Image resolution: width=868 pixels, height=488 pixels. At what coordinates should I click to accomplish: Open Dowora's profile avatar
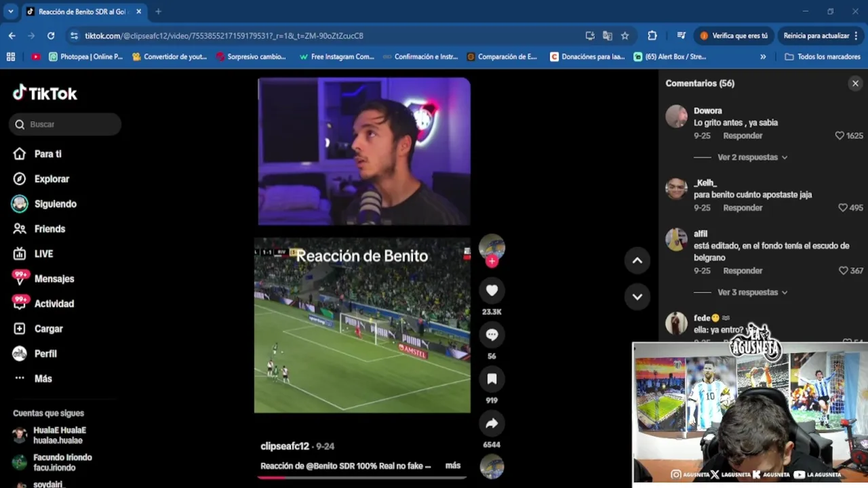click(676, 117)
